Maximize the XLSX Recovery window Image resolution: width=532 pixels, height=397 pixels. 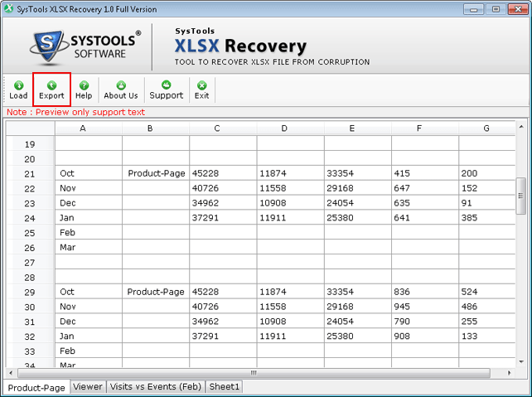tap(496, 9)
